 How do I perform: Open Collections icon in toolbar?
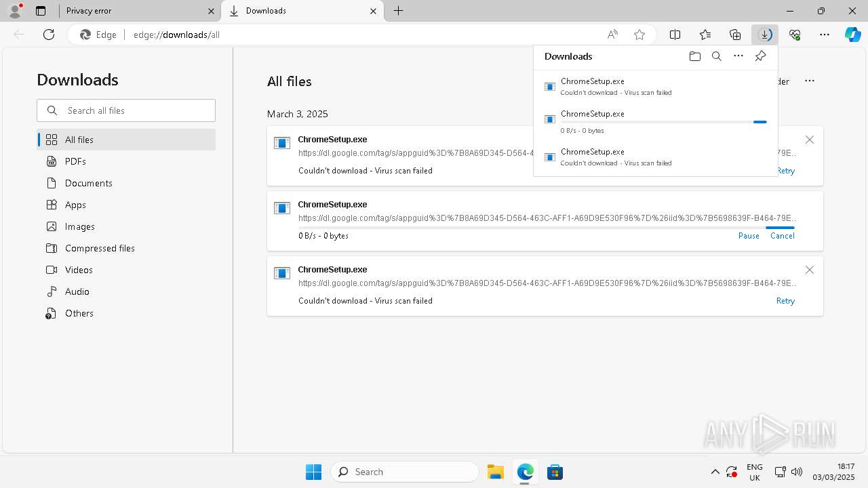click(735, 35)
